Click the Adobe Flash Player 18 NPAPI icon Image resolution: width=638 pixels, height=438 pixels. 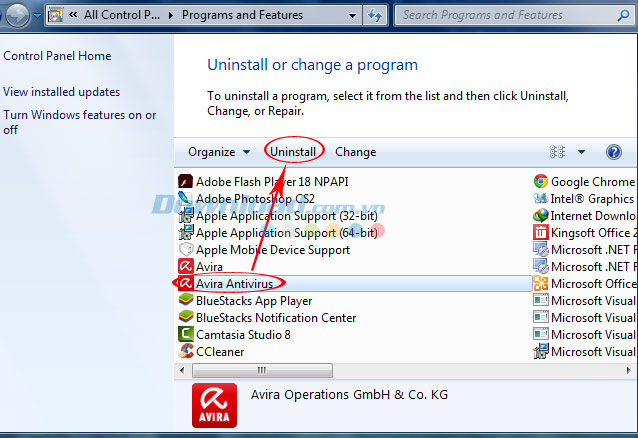[x=186, y=182]
